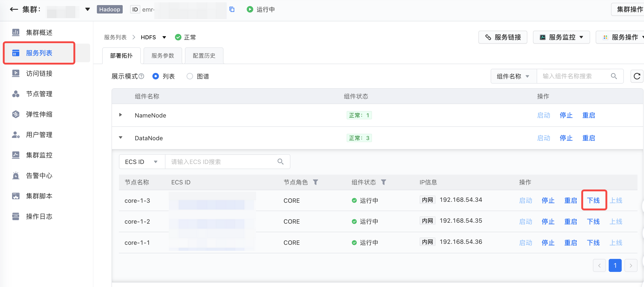The width and height of the screenshot is (644, 287).
Task: Open the 节点角色 column filter
Action: pos(315,182)
